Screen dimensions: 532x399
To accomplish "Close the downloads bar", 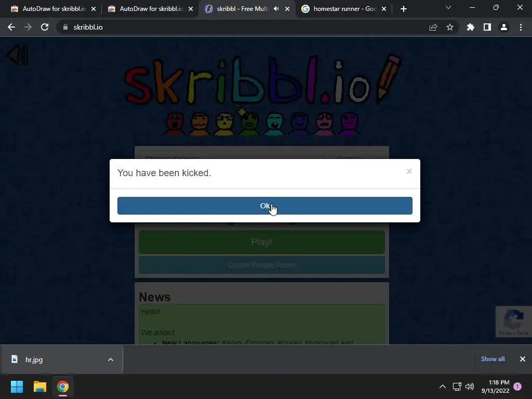I will point(523,359).
